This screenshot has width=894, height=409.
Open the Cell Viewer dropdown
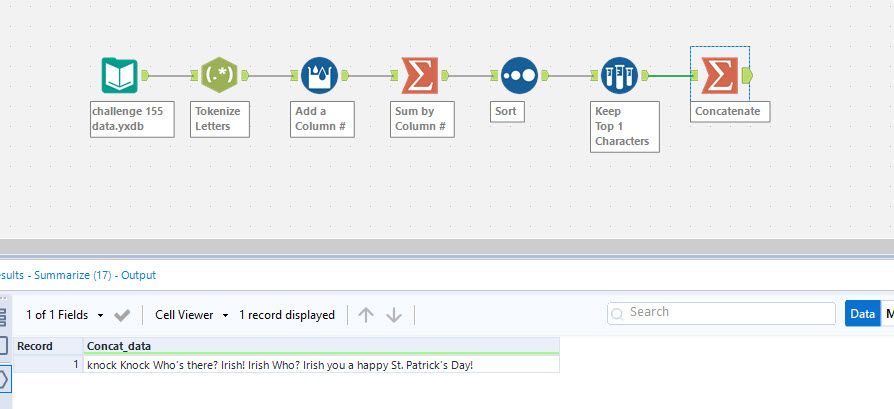click(192, 315)
